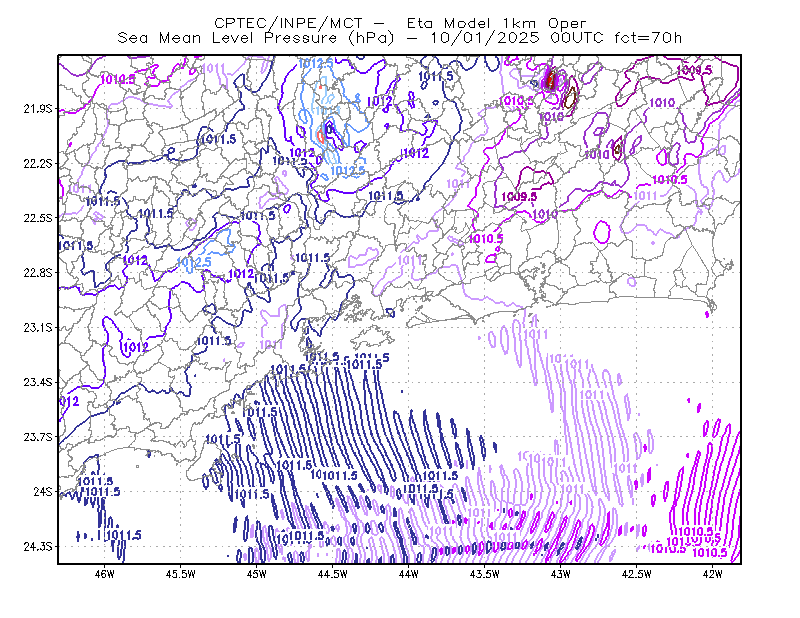
Task: Click the 23.1S latitude axis label
Action: pyautogui.click(x=38, y=327)
